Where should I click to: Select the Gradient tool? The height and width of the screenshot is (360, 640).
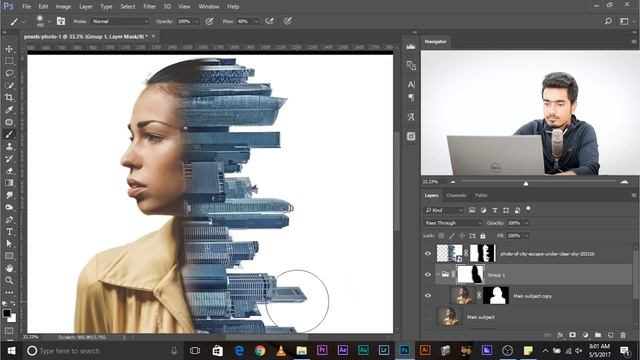click(x=9, y=183)
